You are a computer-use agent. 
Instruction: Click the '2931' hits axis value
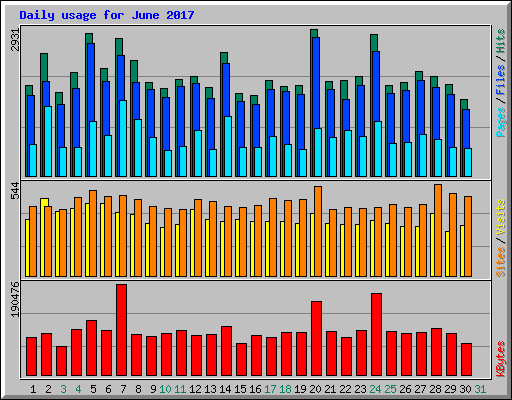[15, 40]
